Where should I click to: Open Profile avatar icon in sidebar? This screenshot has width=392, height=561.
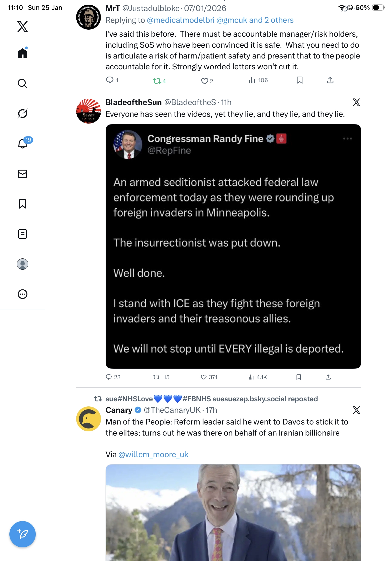(23, 264)
